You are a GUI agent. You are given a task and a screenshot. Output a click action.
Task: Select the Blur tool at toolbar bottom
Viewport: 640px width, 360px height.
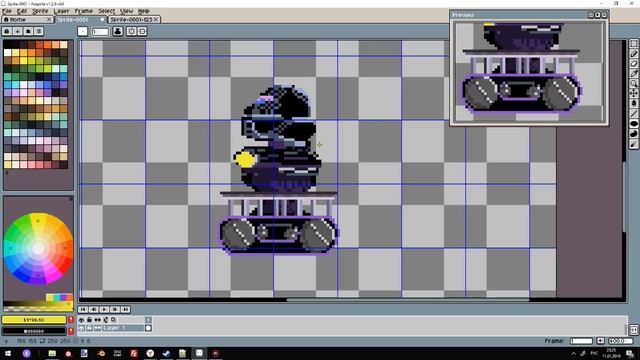(x=634, y=144)
